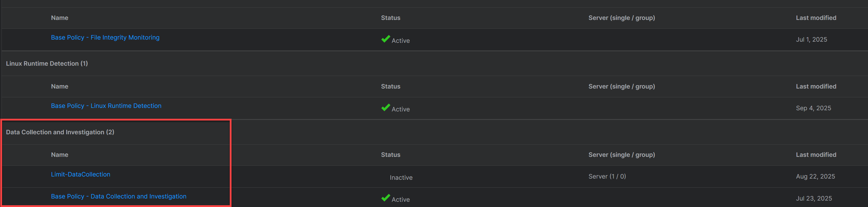868x207 pixels.
Task: Collapse the Linux Runtime Detection (1) group
Action: point(47,63)
